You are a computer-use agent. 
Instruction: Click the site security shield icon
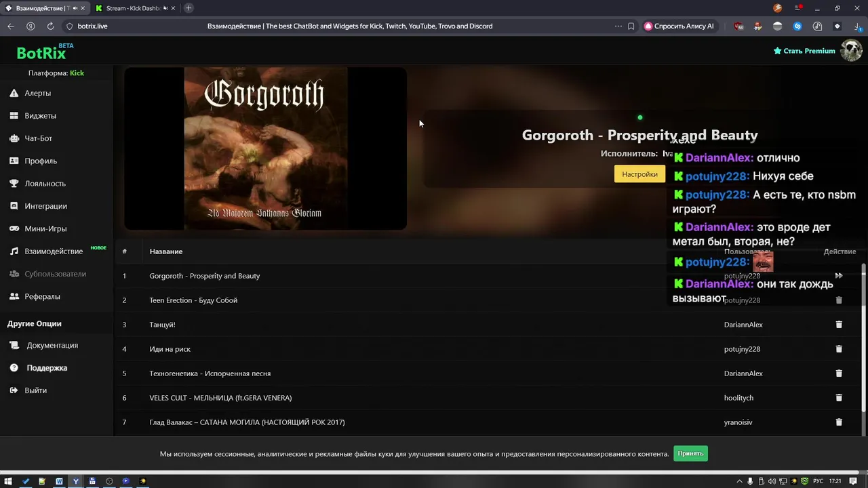click(69, 26)
